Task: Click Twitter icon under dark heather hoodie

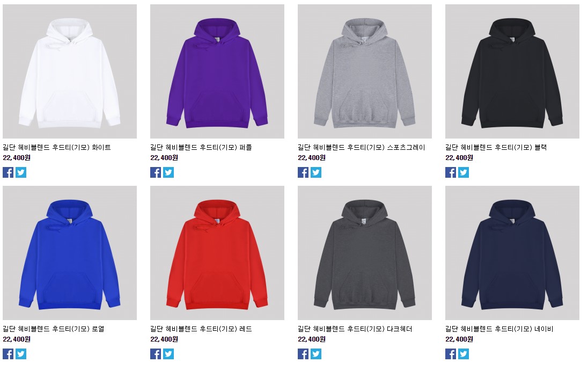Action: coord(316,354)
